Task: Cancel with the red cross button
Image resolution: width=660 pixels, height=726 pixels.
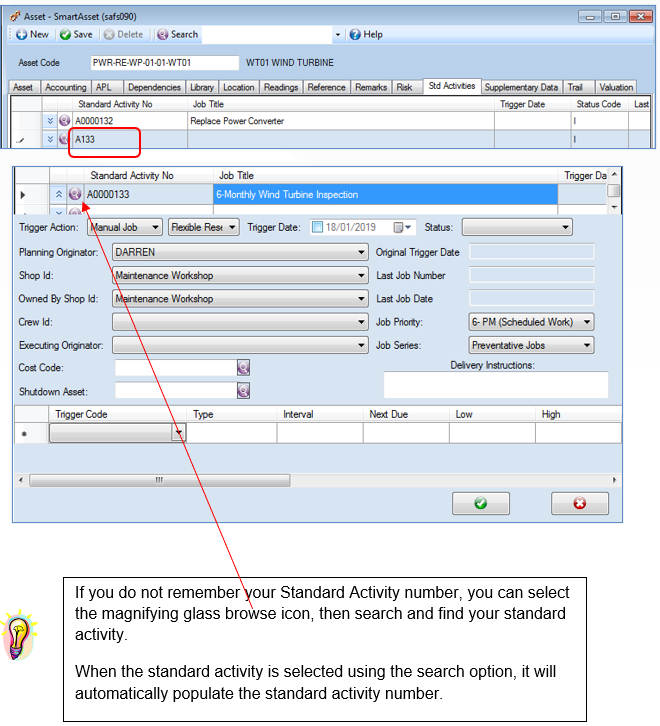Action: (579, 503)
